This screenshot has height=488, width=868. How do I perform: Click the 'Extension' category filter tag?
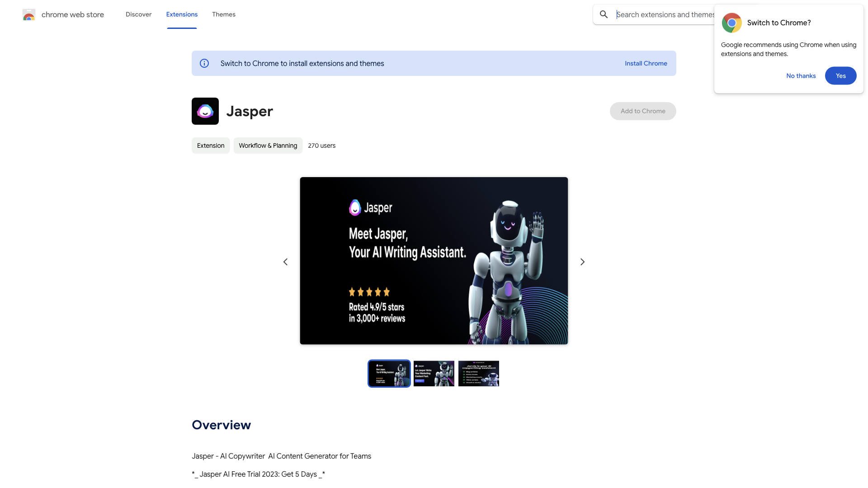point(210,145)
